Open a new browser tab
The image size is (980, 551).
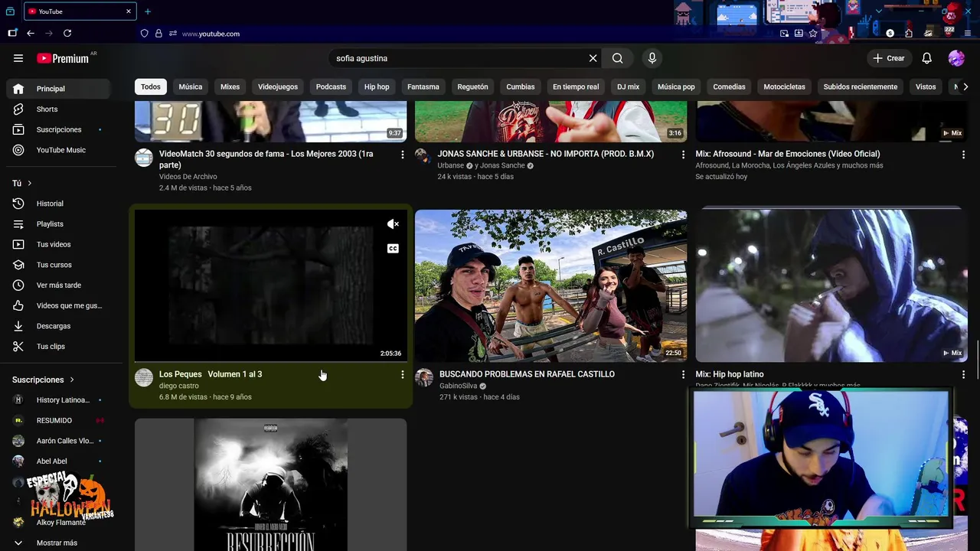pyautogui.click(x=148, y=11)
